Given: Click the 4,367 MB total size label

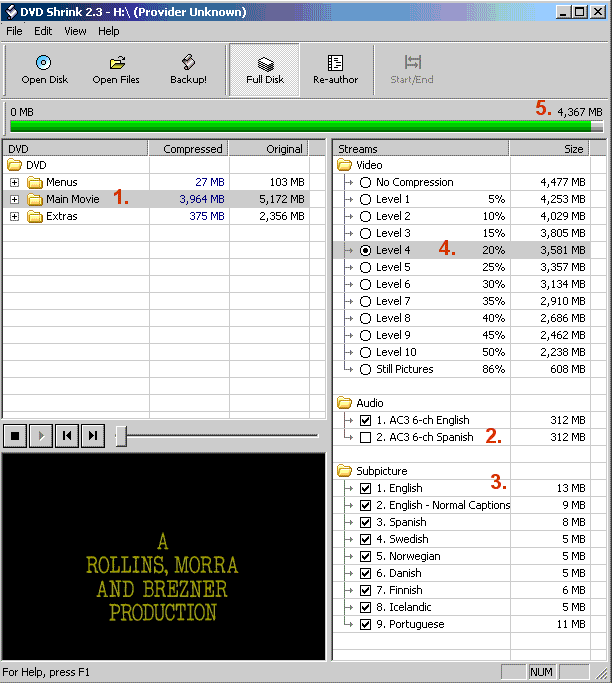Looking at the screenshot, I should [x=580, y=112].
